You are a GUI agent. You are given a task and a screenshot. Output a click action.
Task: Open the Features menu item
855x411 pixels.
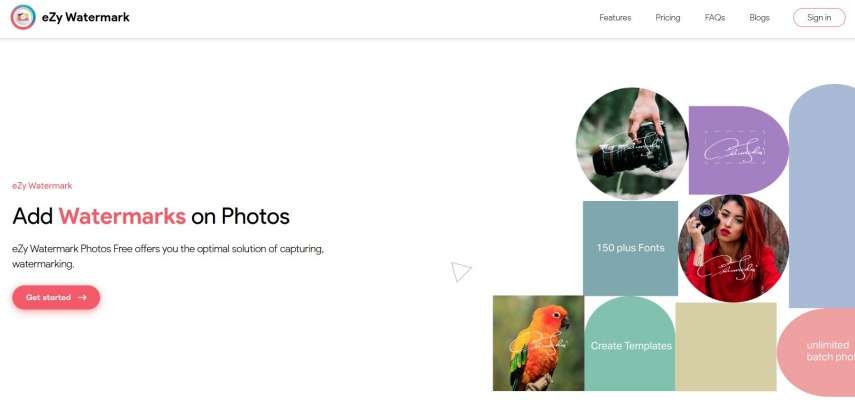click(615, 17)
